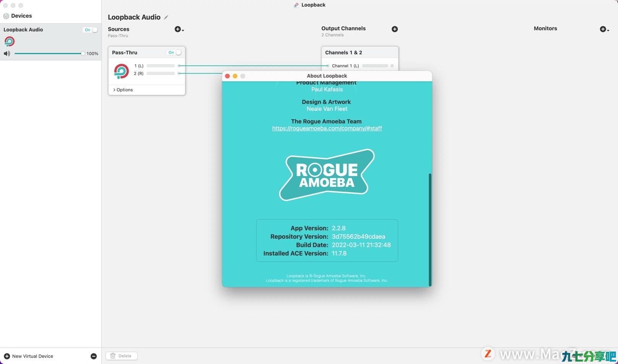Open the Rogue Amoeba staff link
The image size is (618, 364).
pos(327,128)
